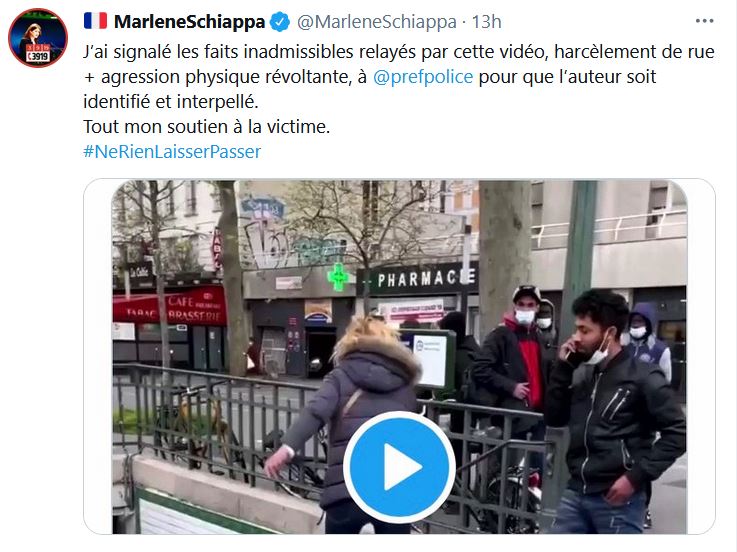Click the green pharmacy cross in the video
Viewport: 737px width, 552px height.
tap(338, 276)
